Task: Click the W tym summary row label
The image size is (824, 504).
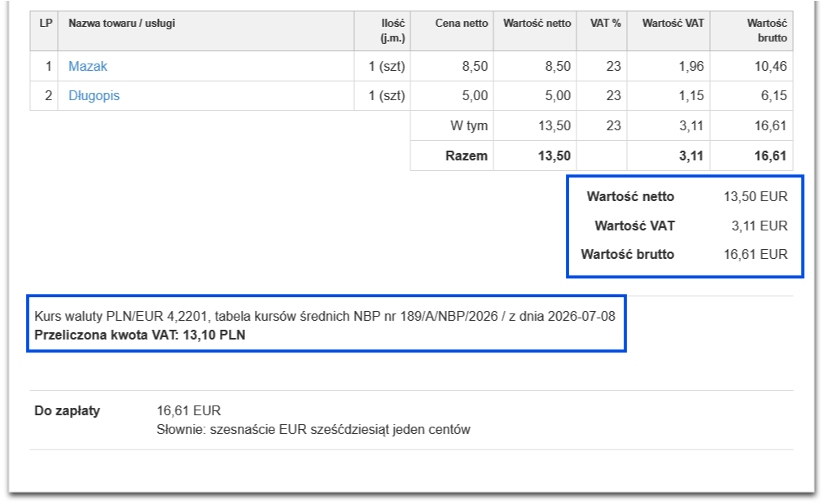Action: (469, 126)
